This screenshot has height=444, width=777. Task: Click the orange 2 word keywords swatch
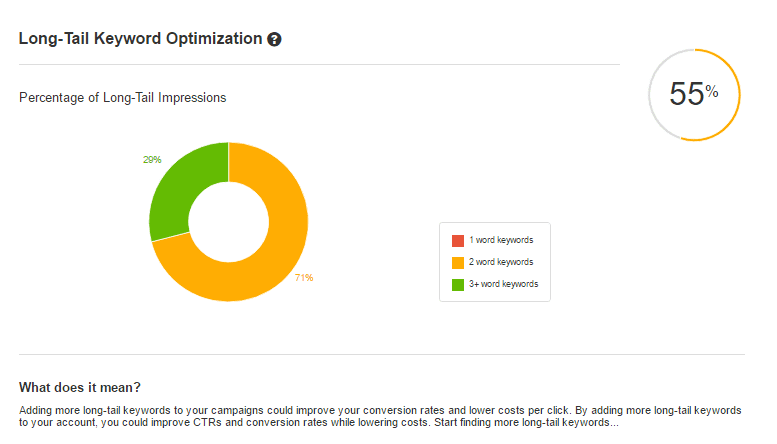(457, 262)
